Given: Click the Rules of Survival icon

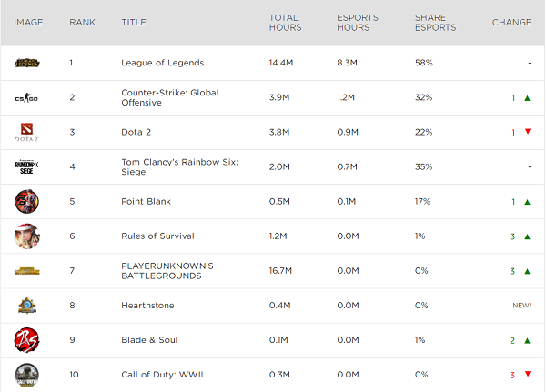Looking at the screenshot, I should tap(26, 236).
